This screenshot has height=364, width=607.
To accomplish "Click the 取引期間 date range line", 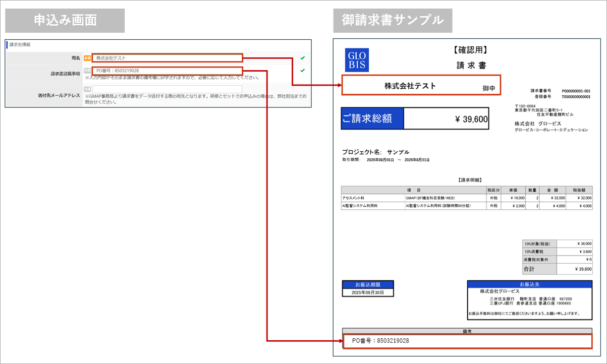I will (x=385, y=160).
